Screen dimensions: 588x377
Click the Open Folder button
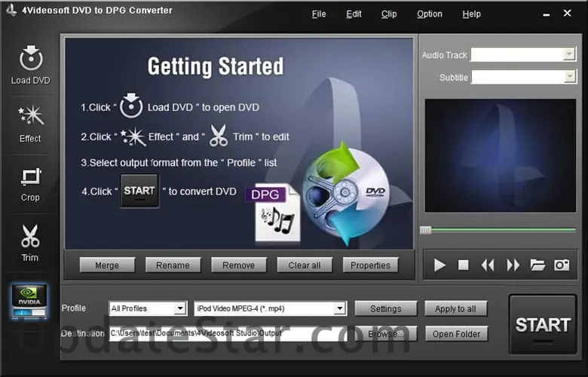[456, 333]
